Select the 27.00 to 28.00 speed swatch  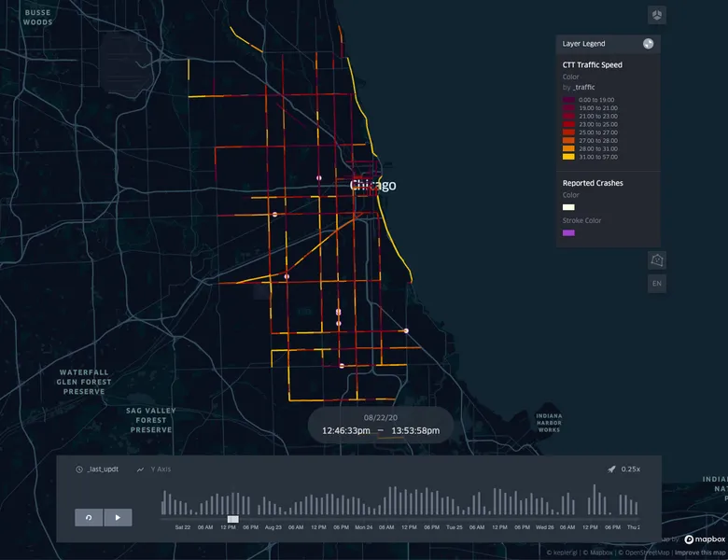568,141
